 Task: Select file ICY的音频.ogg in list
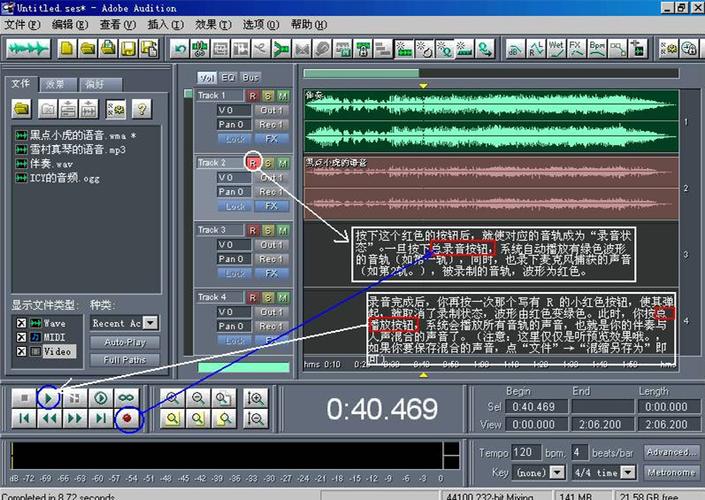coord(58,178)
